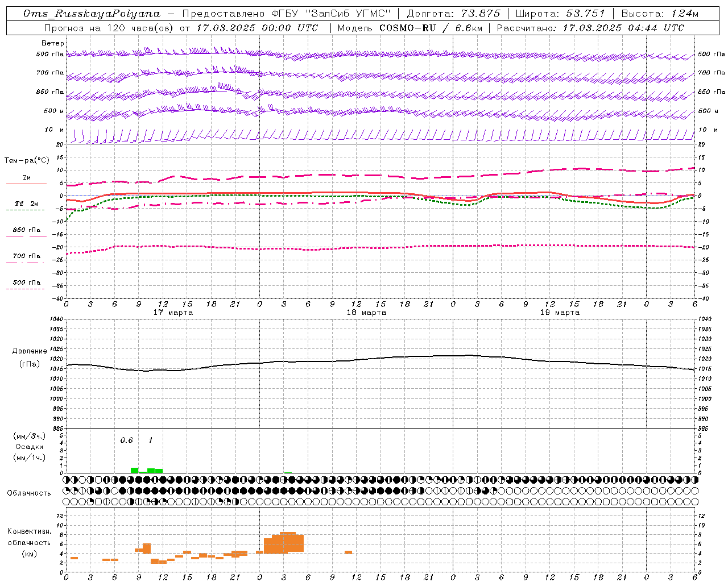Click the elevation text "Высота: 124м"

pos(660,14)
